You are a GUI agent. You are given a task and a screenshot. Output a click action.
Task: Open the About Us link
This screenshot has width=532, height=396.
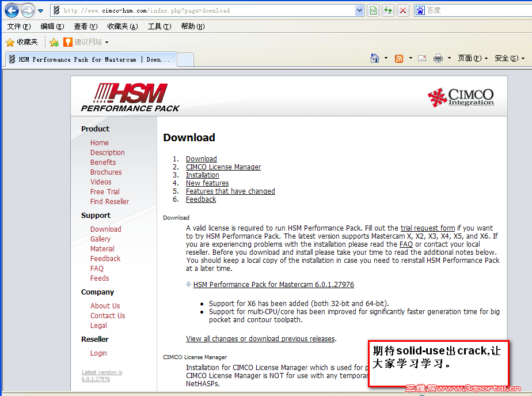click(105, 306)
